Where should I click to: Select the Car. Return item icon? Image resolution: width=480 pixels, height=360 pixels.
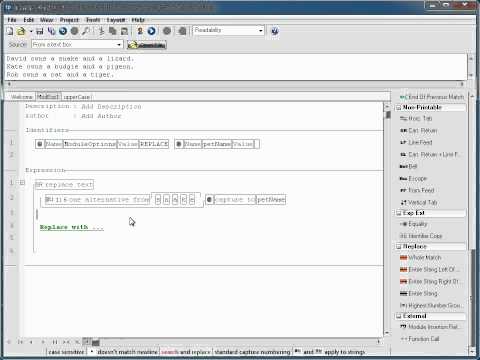403,131
